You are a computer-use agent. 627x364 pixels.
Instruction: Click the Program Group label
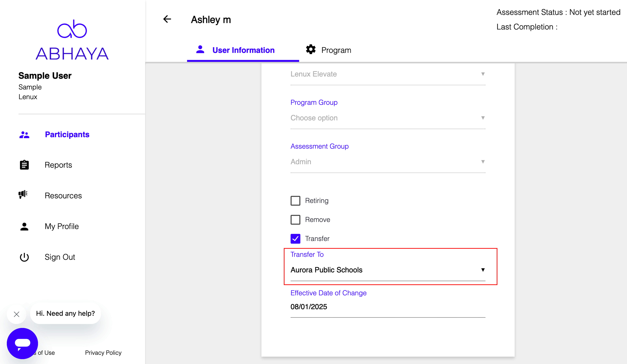click(314, 102)
